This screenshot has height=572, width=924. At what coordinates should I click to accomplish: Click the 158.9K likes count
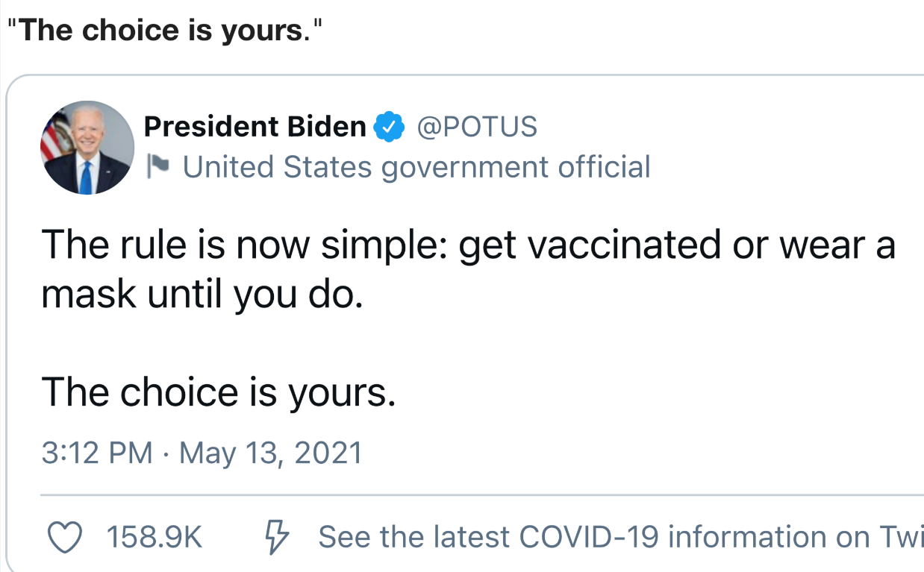click(154, 537)
